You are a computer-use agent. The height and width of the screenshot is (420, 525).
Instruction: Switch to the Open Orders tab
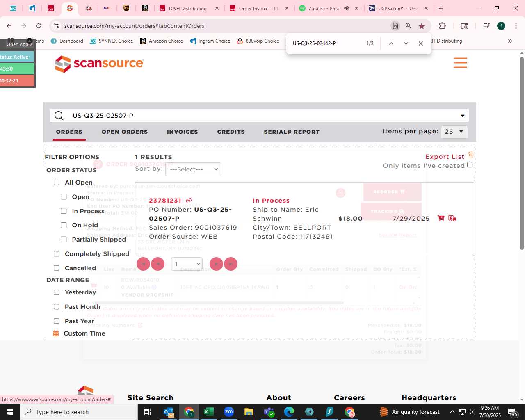tap(125, 132)
